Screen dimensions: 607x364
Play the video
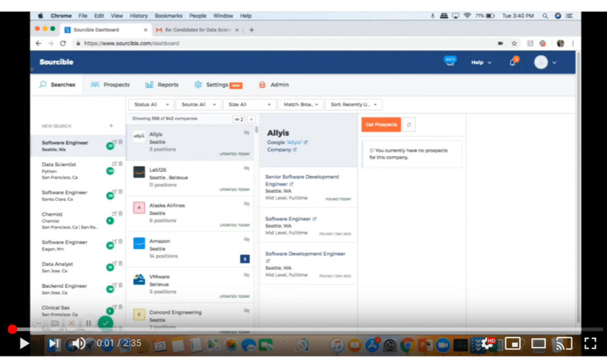24,343
